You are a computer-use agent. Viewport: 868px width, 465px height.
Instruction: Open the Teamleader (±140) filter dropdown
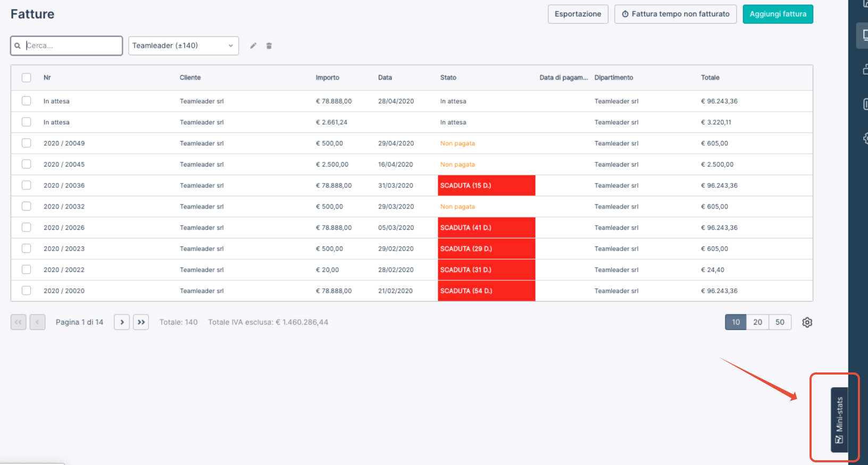point(183,46)
